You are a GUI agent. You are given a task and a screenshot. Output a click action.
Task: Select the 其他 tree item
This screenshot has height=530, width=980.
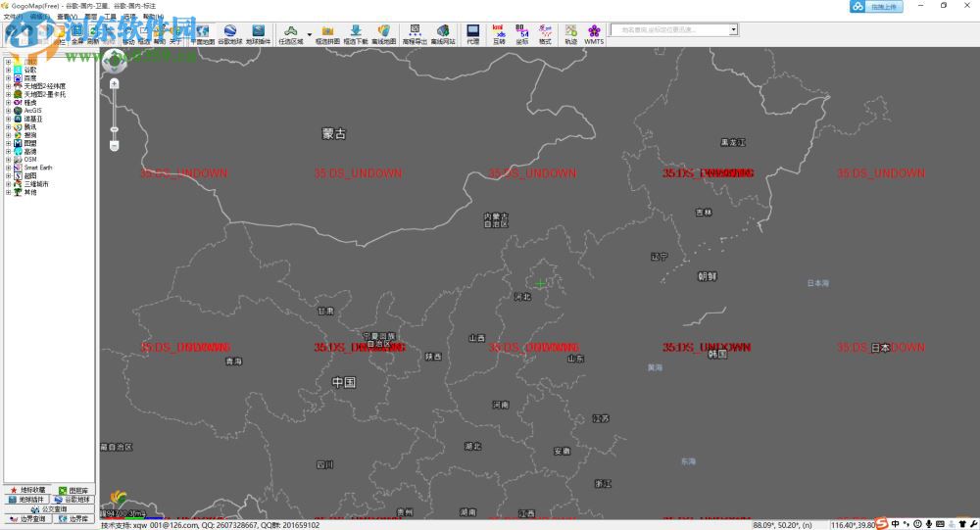[30, 192]
